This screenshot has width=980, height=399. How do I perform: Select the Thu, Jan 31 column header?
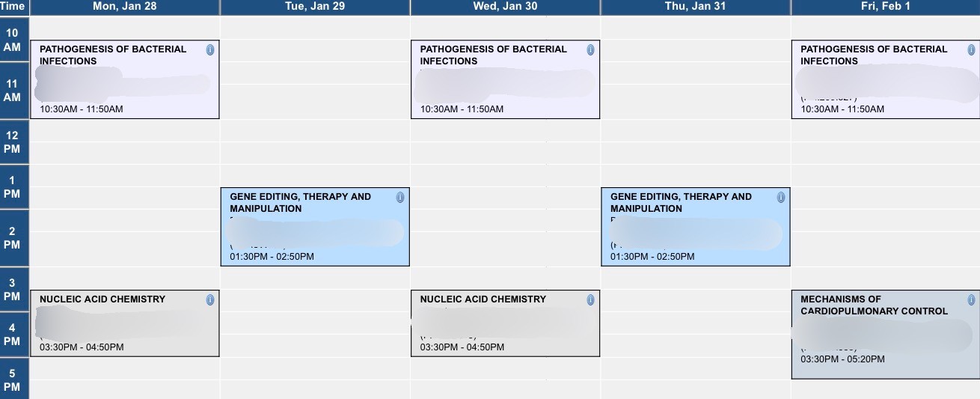click(696, 7)
